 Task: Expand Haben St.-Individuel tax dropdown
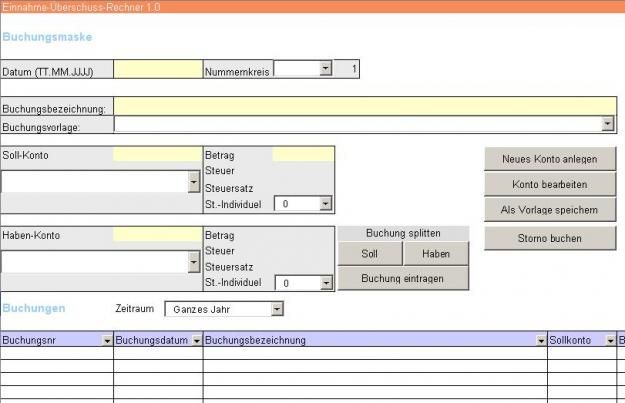[326, 283]
